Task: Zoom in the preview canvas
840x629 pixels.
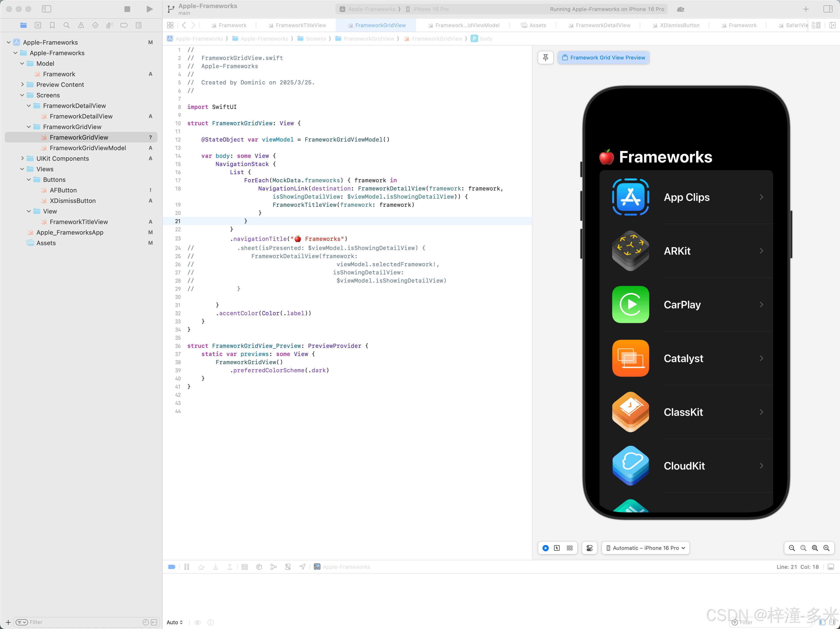Action: point(826,548)
